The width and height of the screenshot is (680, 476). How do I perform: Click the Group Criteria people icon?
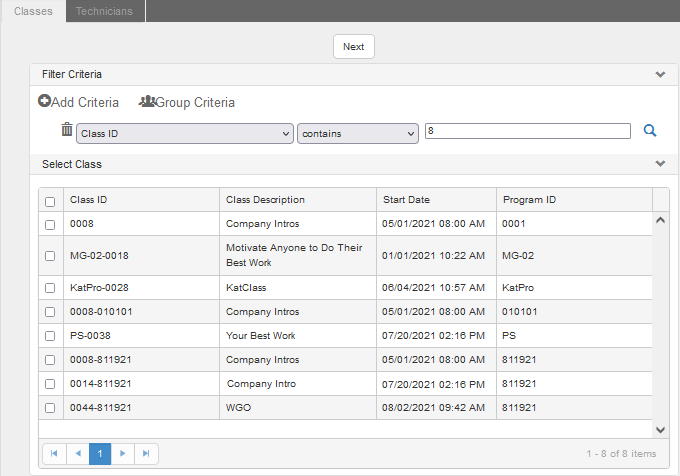click(147, 101)
